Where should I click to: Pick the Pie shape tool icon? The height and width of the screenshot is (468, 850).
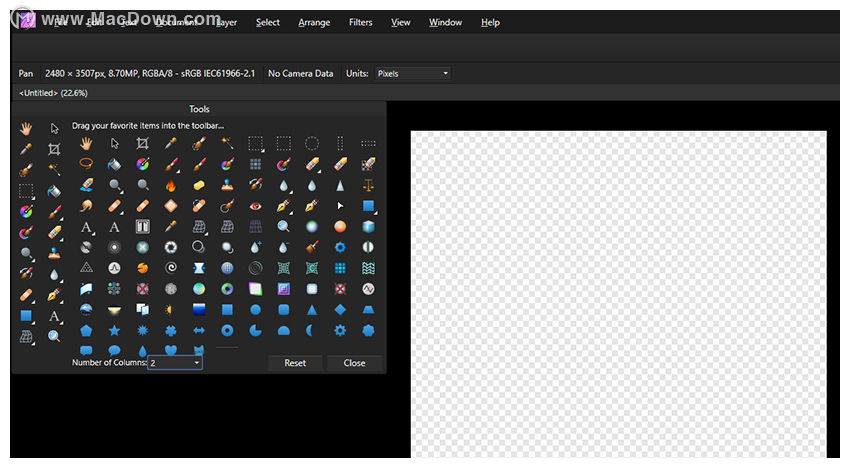255,330
